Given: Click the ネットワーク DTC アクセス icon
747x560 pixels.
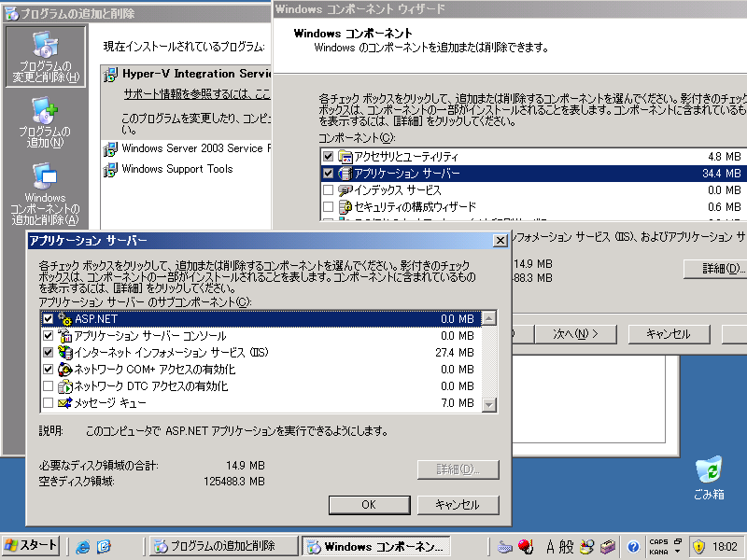Looking at the screenshot, I should (64, 386).
